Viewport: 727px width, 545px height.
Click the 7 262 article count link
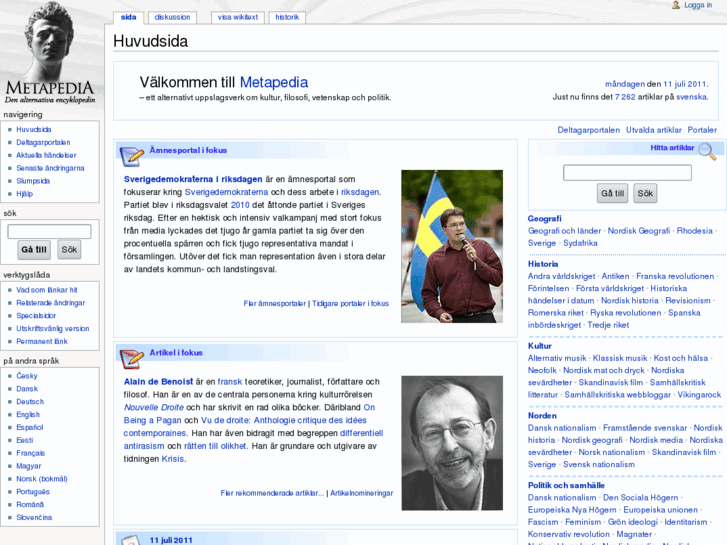625,97
